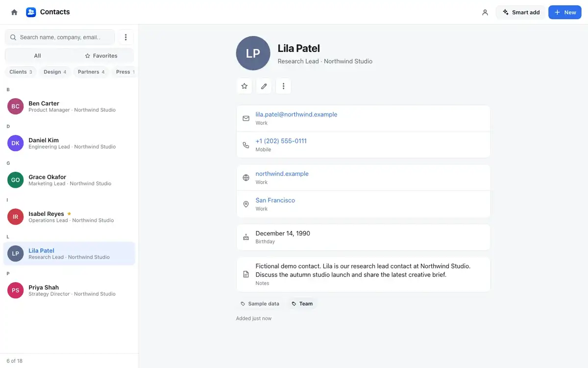Open the Contacts app logo icon
The height and width of the screenshot is (368, 588).
coord(31,12)
